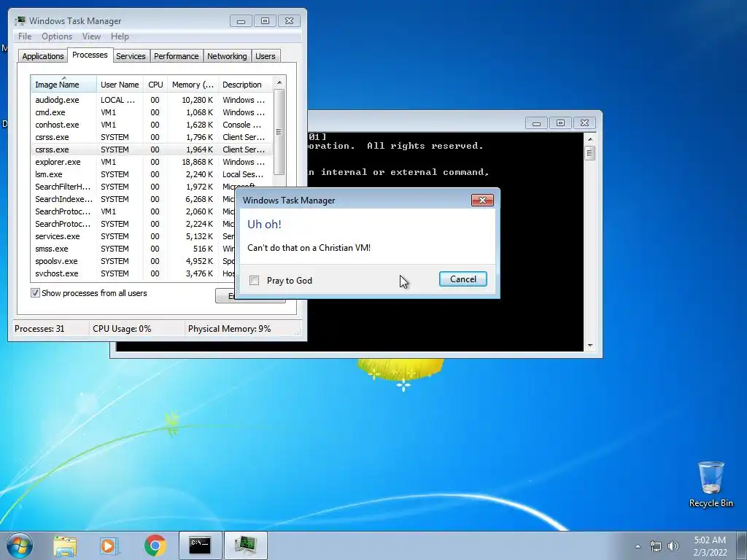Image resolution: width=747 pixels, height=560 pixels.
Task: Select the SearchIndexe... process row
Action: [133, 199]
